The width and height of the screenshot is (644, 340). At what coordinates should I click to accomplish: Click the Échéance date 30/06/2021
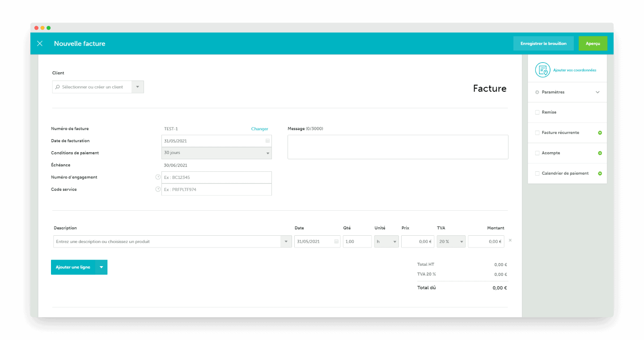coord(175,165)
